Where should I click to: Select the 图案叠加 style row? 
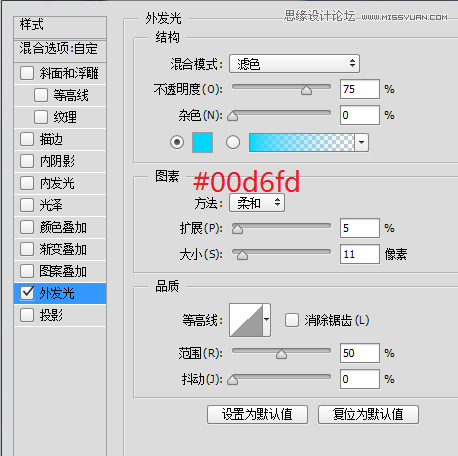(60, 271)
